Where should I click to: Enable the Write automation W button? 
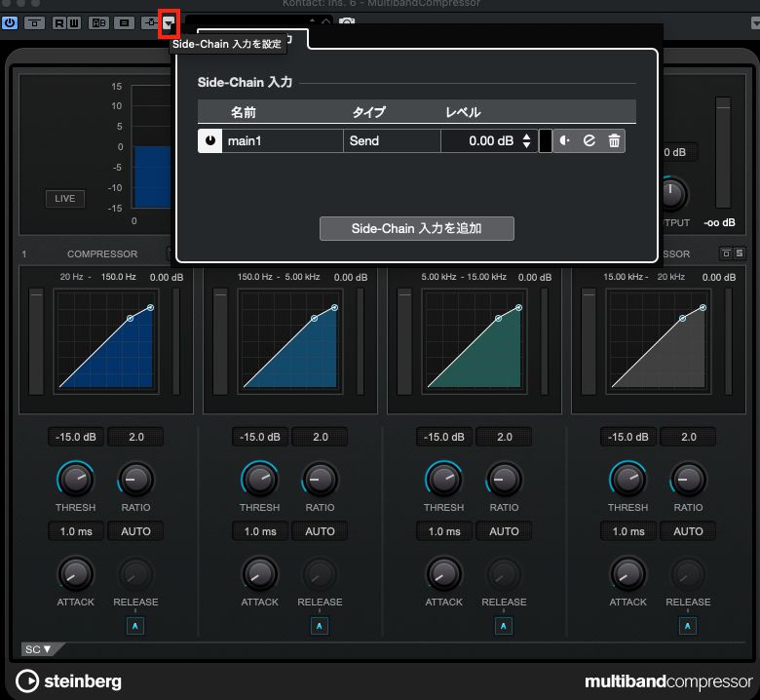tap(74, 22)
